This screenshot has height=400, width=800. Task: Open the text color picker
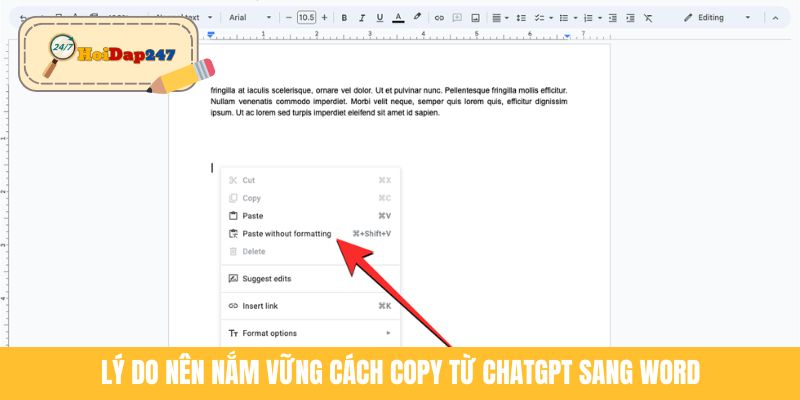(398, 17)
